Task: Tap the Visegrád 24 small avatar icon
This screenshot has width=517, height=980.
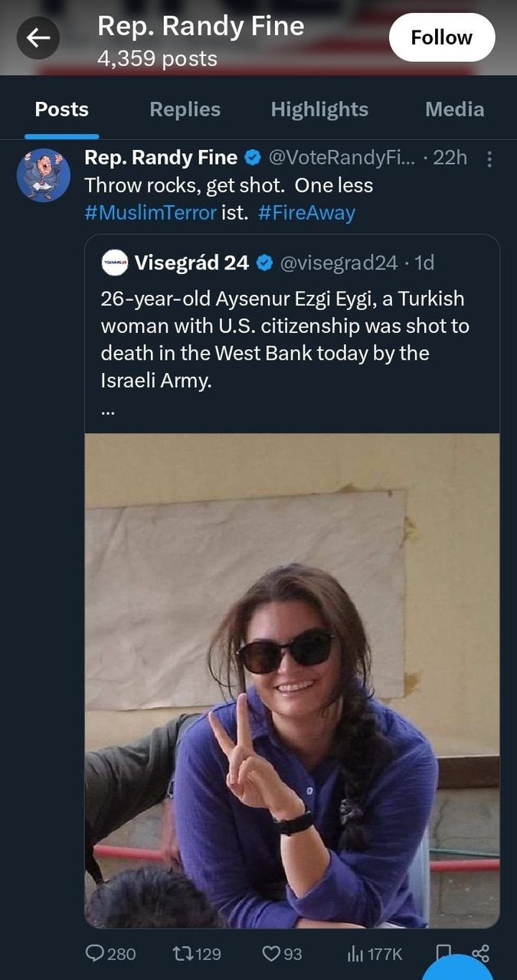Action: [x=115, y=263]
